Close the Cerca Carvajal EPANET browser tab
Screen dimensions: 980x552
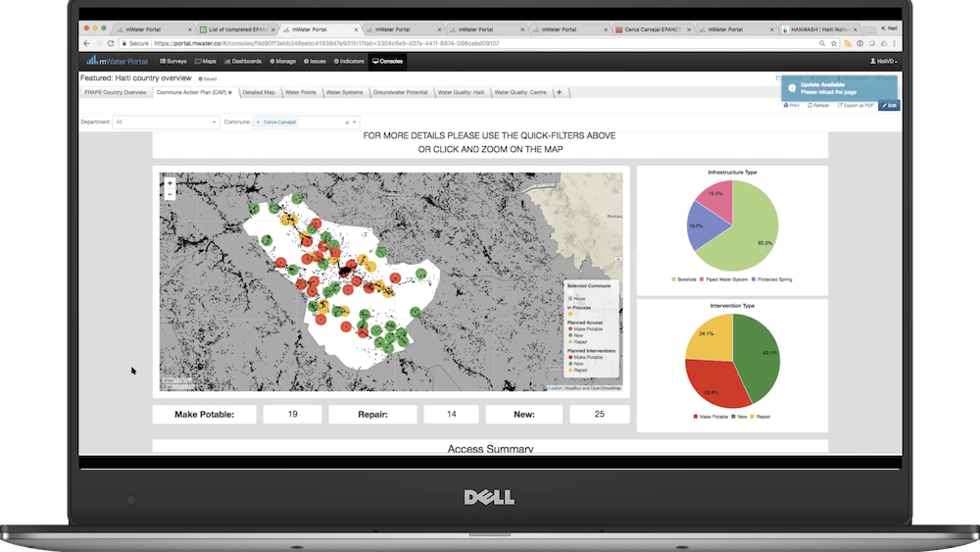tap(689, 29)
